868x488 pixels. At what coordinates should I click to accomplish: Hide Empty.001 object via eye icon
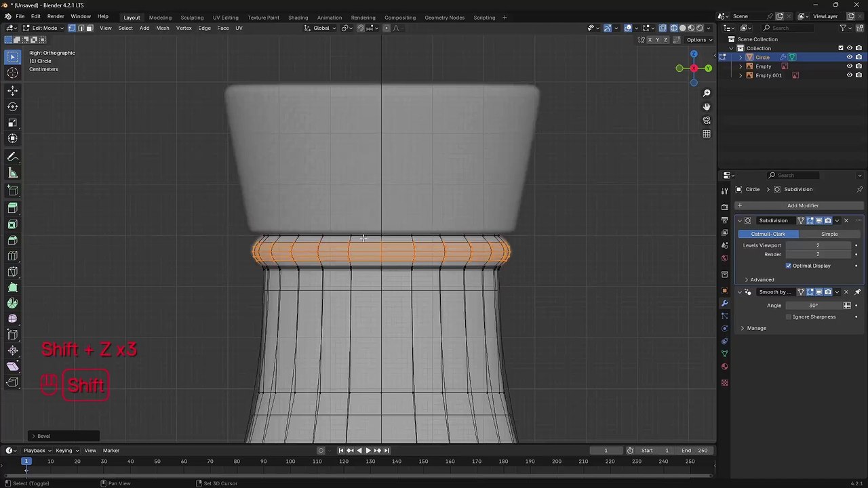click(849, 75)
